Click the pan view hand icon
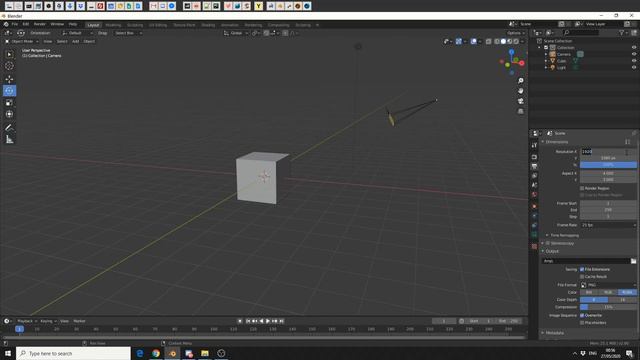 520,91
